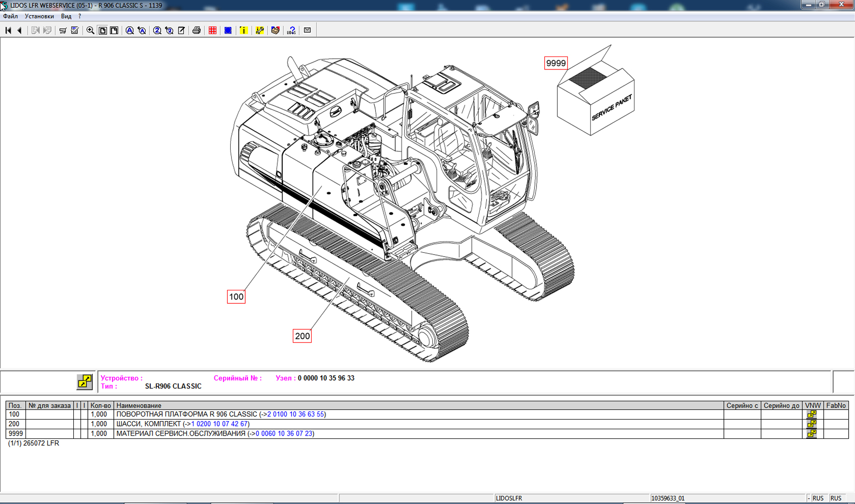Follow link 2 0100 10 36 63 55

click(295, 414)
